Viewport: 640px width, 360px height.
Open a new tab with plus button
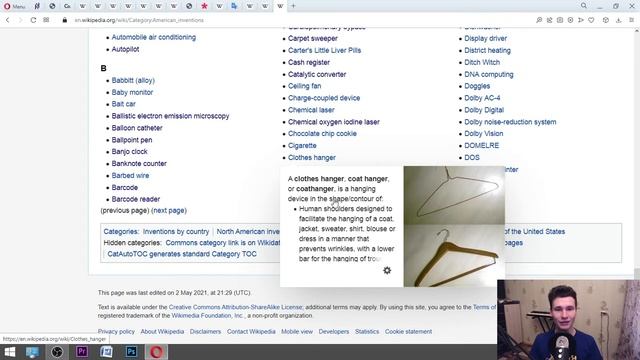(293, 6)
